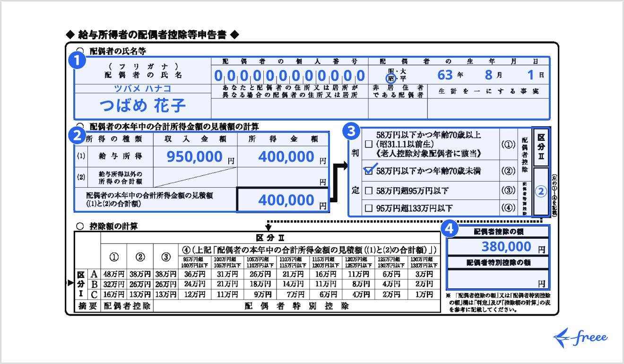Screen dimensions: 624x364
Task: Select the 95万円超133万円以下 checkbox
Action: (368, 208)
